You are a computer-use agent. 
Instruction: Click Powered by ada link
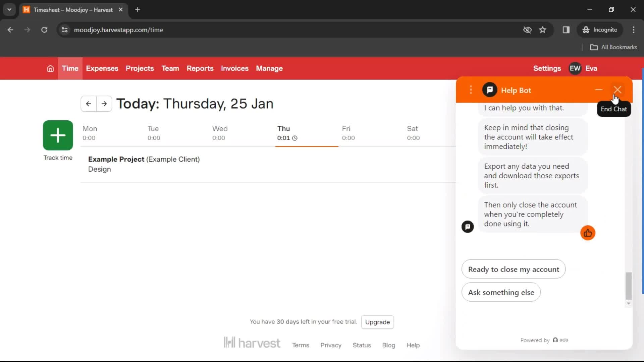point(544,340)
